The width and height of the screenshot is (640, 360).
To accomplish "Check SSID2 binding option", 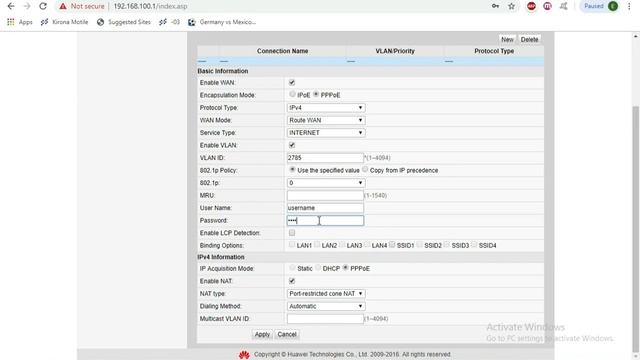I will [419, 244].
